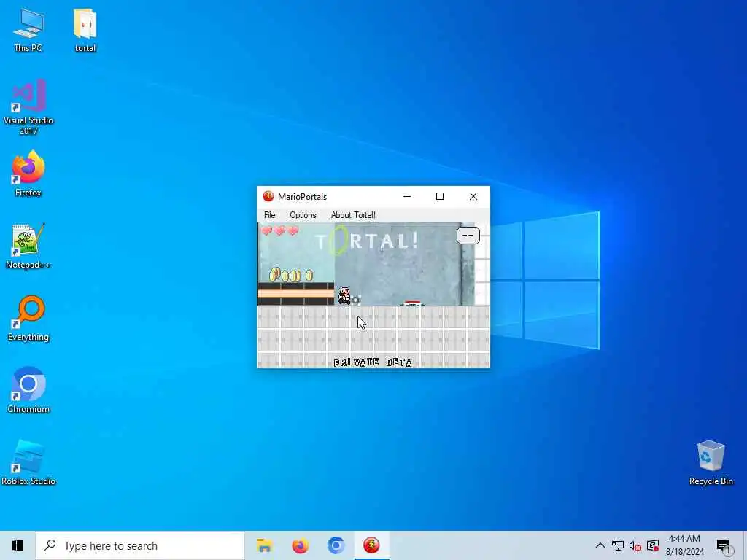Click the speech bubble with dashes
This screenshot has width=747, height=560.
point(468,236)
